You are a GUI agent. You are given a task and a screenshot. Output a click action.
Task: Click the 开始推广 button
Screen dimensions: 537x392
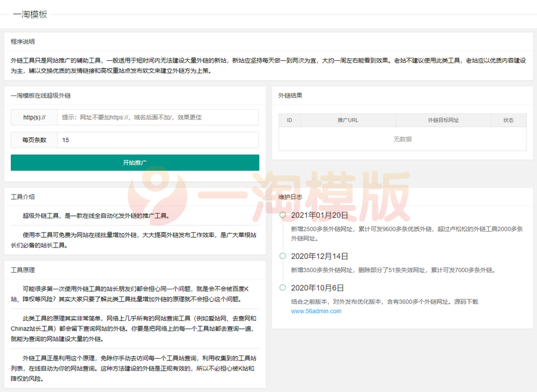pos(135,163)
